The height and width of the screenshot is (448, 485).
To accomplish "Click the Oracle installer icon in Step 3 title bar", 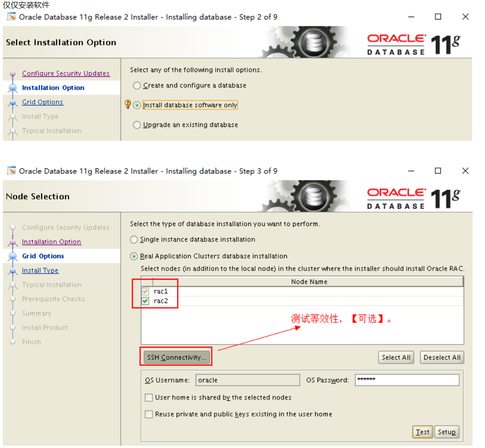I will coord(11,170).
